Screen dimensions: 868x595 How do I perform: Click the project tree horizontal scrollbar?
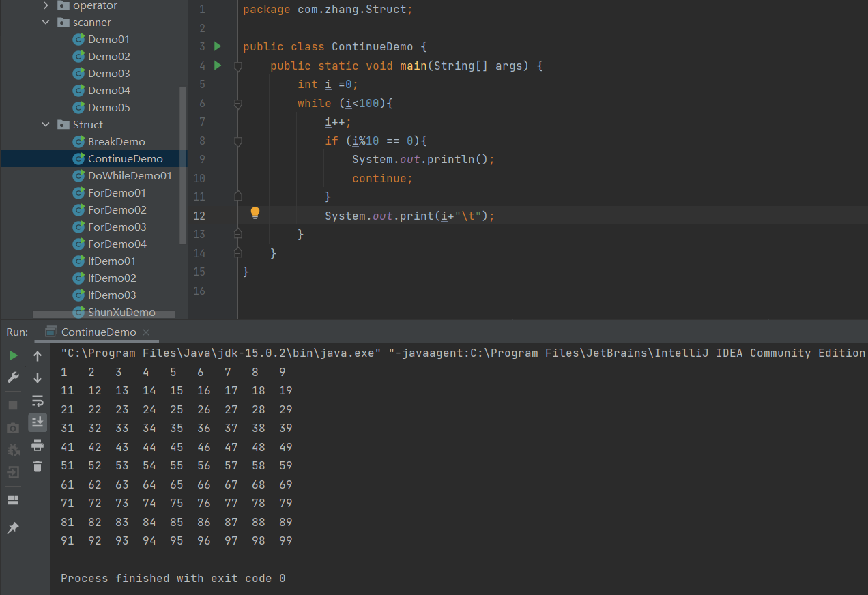(x=104, y=315)
